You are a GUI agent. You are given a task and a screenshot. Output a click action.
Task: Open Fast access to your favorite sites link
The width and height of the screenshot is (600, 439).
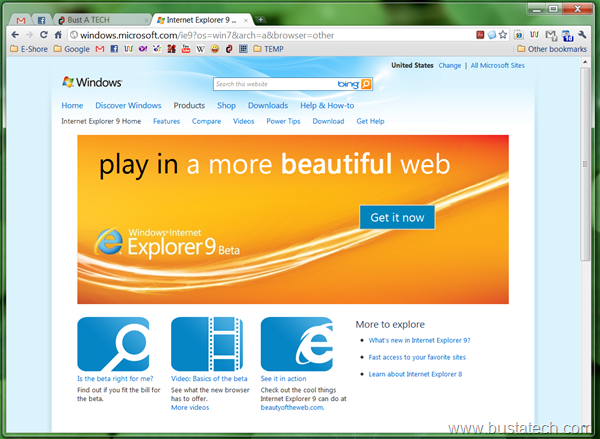[417, 357]
